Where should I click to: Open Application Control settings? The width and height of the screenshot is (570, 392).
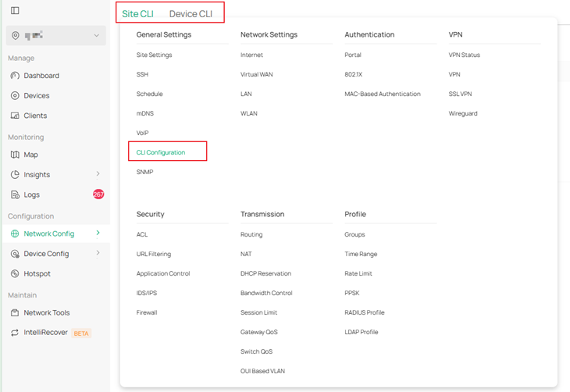coord(163,273)
